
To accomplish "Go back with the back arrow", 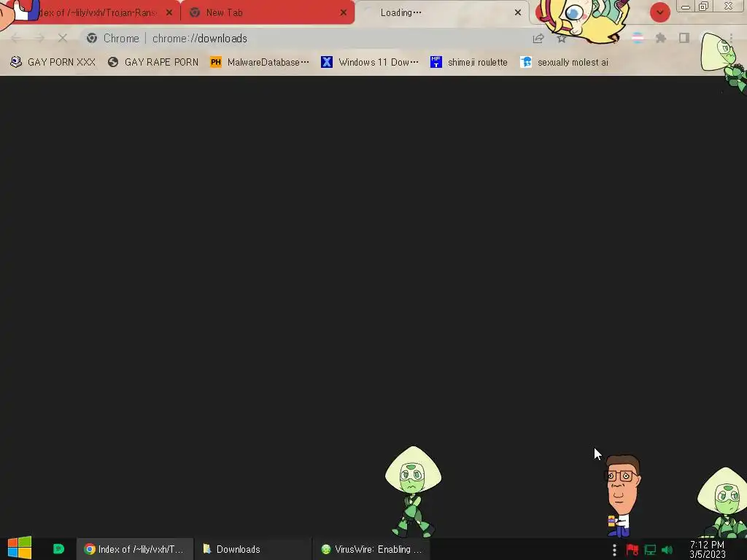I will tap(16, 38).
